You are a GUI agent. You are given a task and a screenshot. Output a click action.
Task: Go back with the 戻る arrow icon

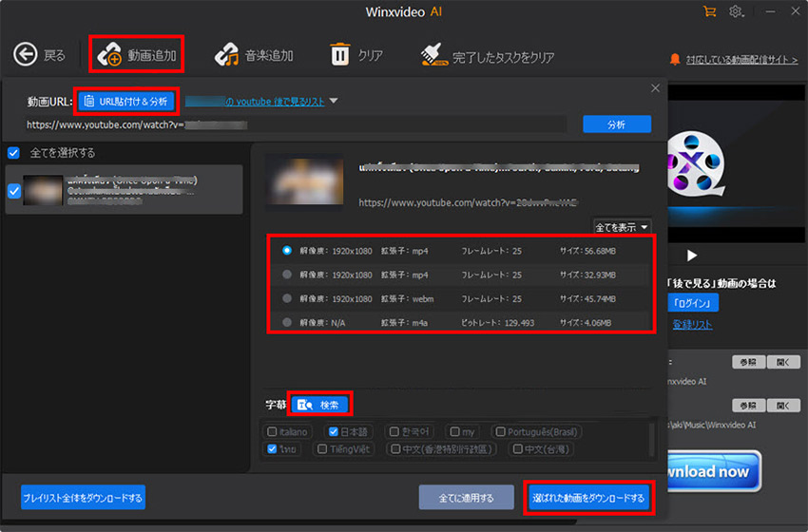coord(26,54)
